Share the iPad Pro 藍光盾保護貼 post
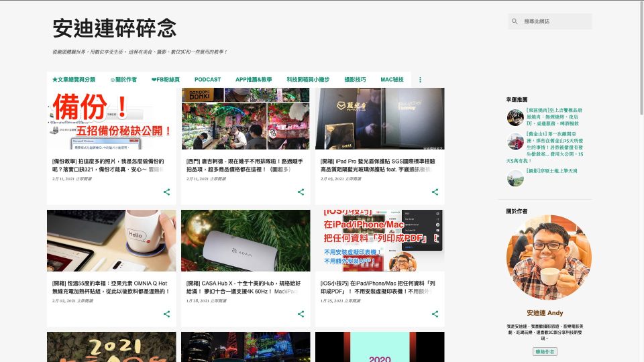 (435, 192)
